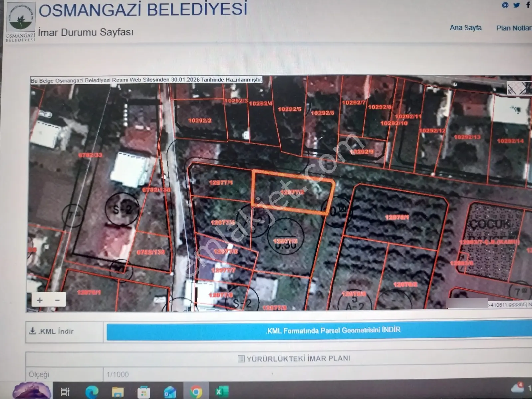Click the YÜRÜRLÜKTEKİ İMAR PLANI section header
This screenshot has width=532, height=399.
pos(294,359)
